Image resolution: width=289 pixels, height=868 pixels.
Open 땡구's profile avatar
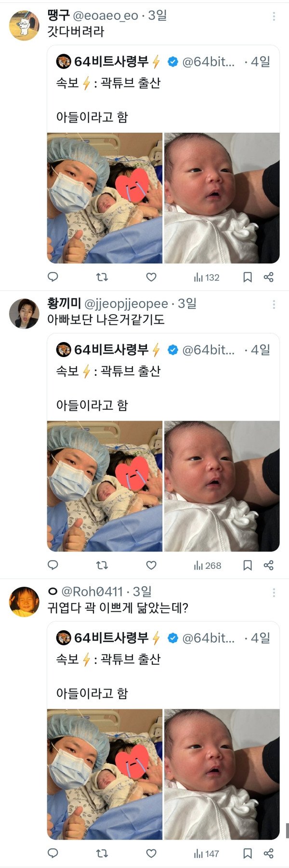[x=24, y=26]
